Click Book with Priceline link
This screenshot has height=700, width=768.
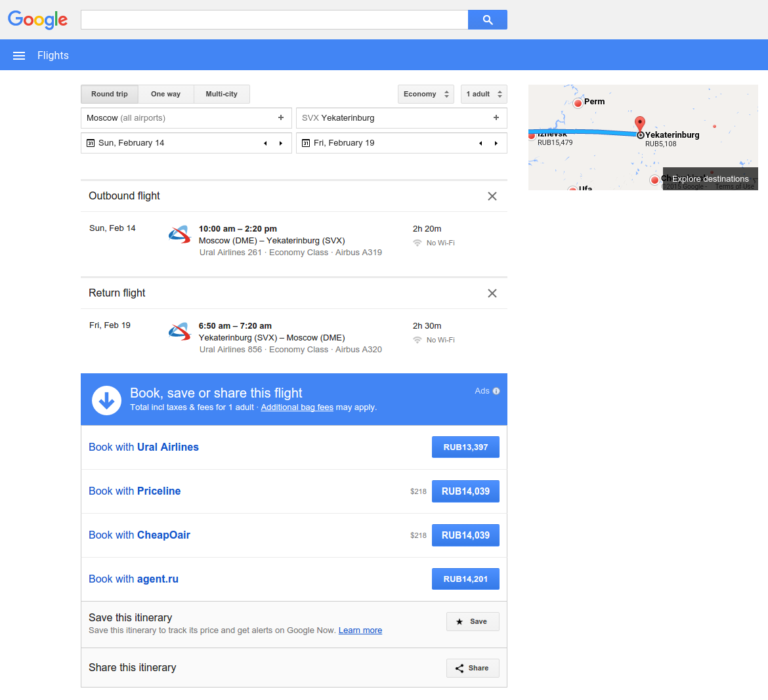pos(135,491)
